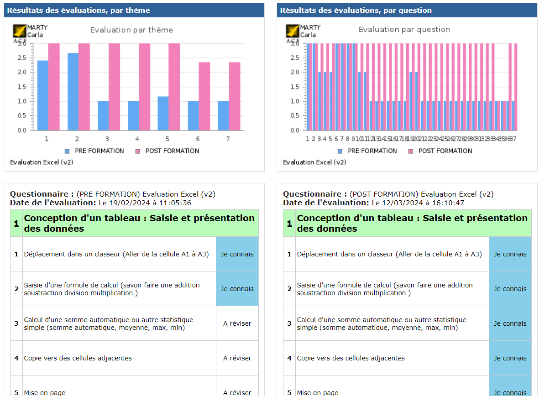Image resolution: width=550 pixels, height=396 pixels.
Task: Click 'A réviser' cell for 'Copie vers des cellules adjacentes'
Action: (237, 358)
